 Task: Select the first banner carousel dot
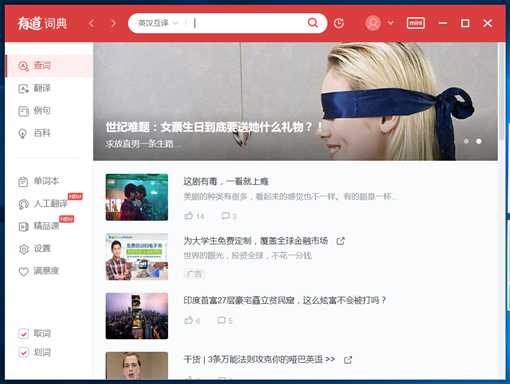(x=466, y=141)
